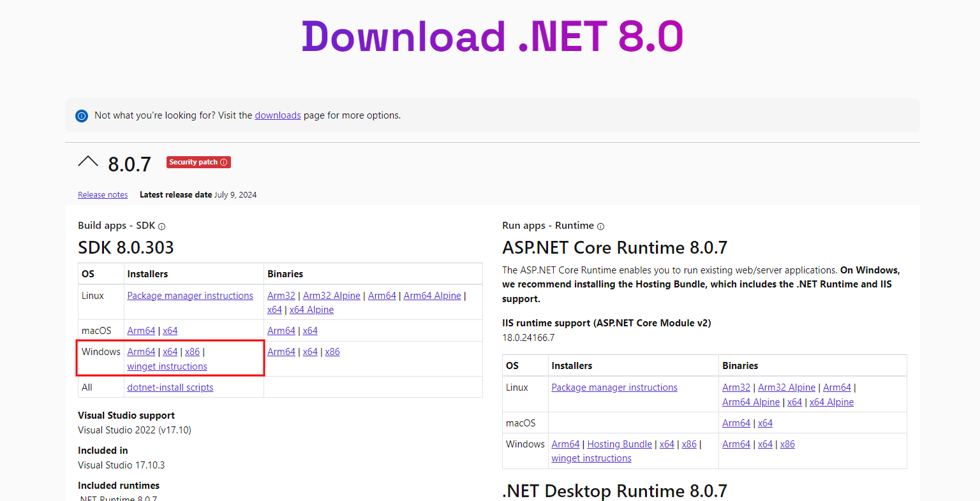Click info icon beside Build apps - SDK

tap(161, 226)
